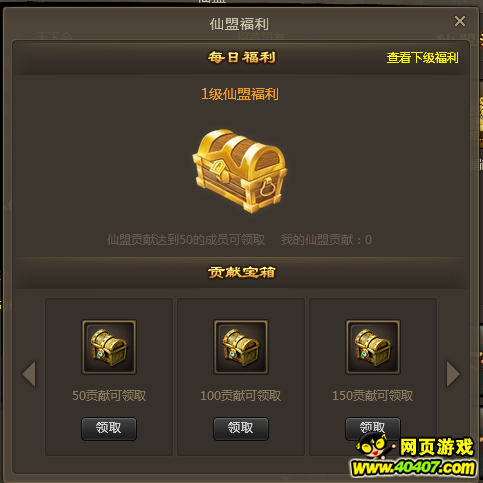
Task: Click the 仙盟贡献达到50的成员可领取 requirement text
Action: point(186,240)
